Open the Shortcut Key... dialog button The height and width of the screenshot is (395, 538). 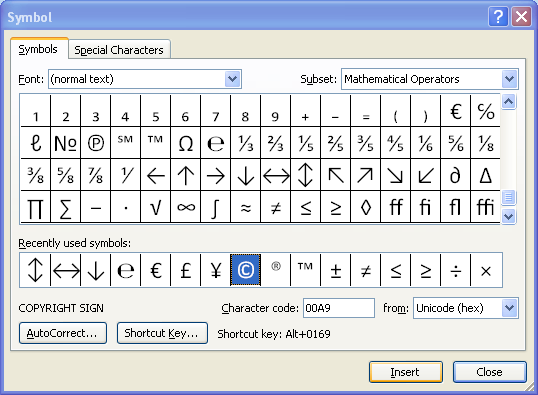pyautogui.click(x=162, y=333)
